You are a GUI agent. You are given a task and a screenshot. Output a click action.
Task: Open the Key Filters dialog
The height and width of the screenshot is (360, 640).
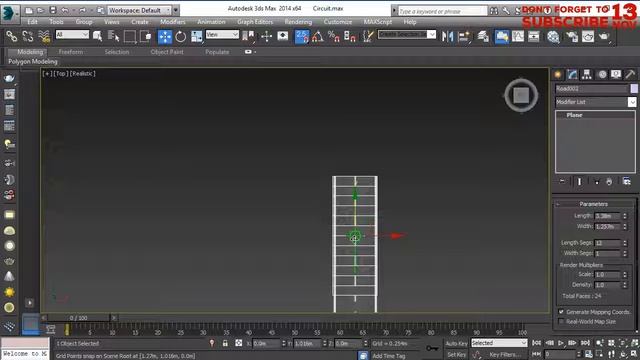point(505,355)
